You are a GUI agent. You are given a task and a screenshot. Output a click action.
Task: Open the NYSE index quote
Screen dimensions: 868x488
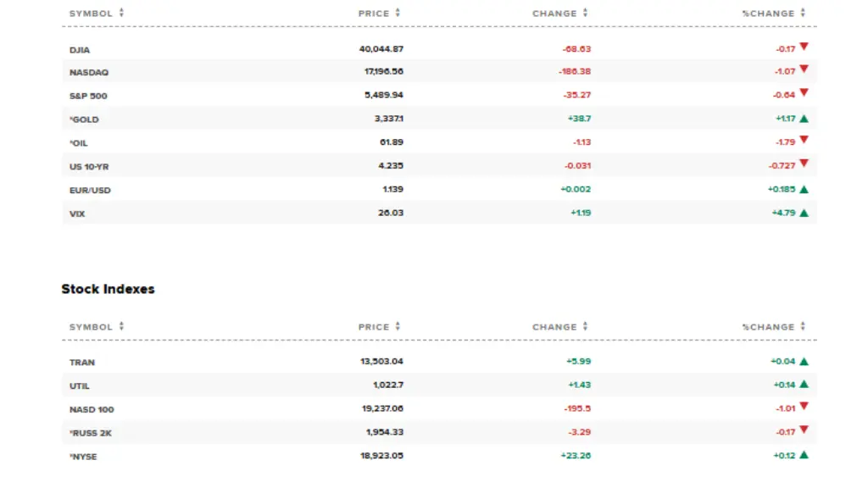[x=83, y=457]
